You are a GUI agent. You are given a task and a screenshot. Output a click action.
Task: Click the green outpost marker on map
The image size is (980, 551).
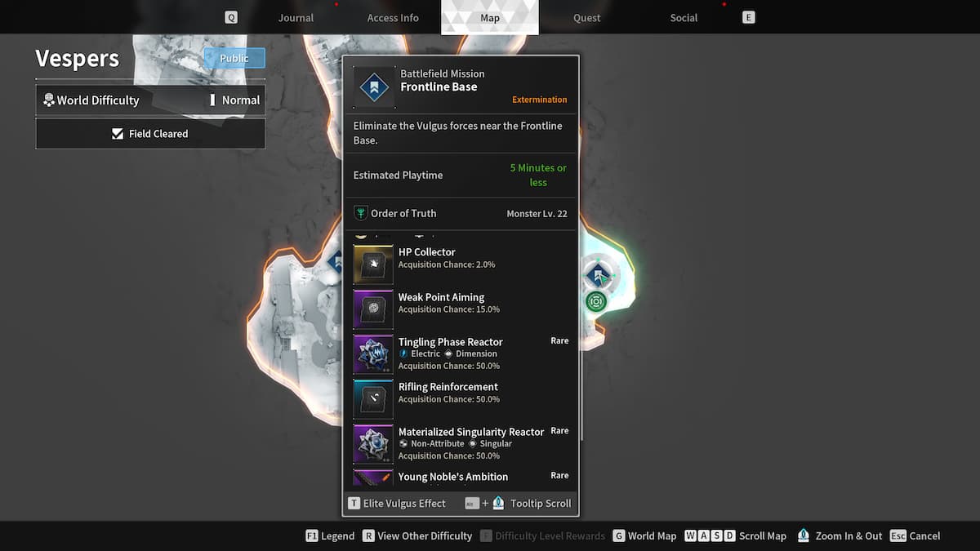click(x=596, y=302)
